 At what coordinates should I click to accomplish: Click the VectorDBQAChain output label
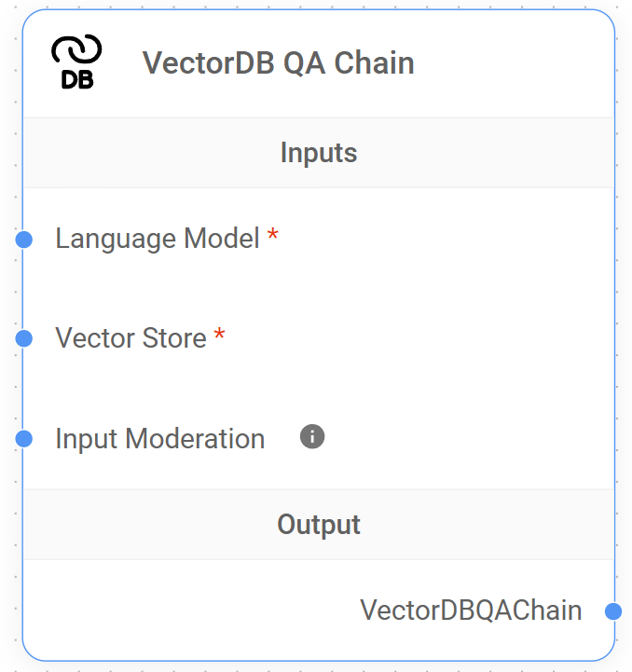pos(471,610)
